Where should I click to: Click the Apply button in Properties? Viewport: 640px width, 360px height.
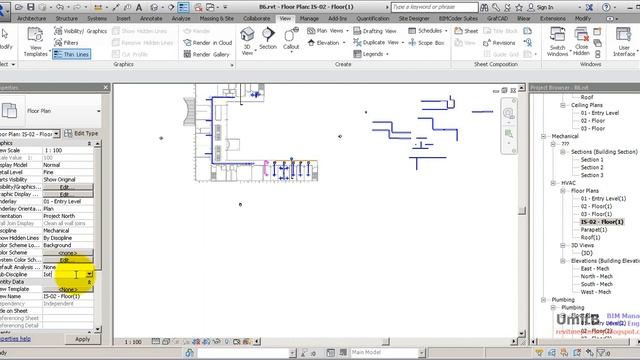[x=82, y=339]
